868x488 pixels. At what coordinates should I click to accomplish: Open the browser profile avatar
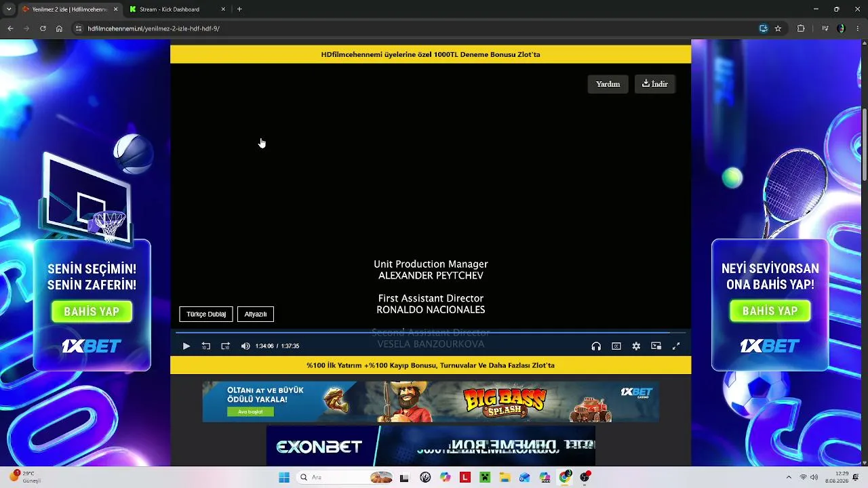tap(841, 28)
